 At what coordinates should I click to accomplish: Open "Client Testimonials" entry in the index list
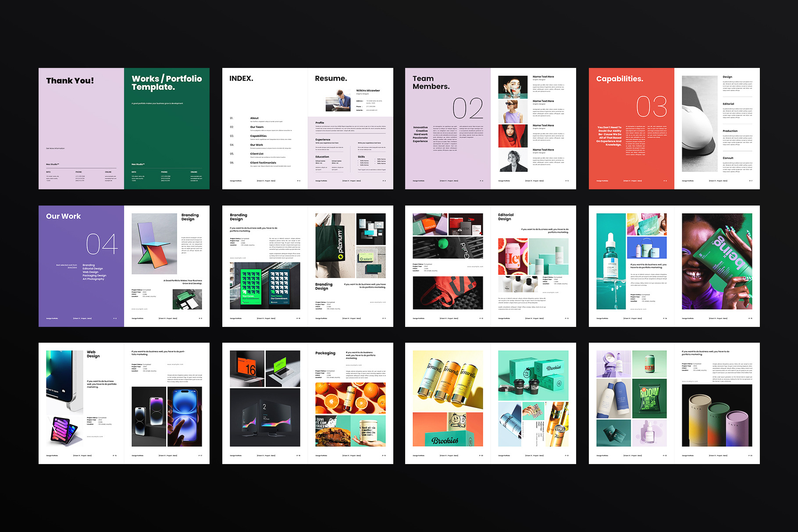click(x=263, y=163)
